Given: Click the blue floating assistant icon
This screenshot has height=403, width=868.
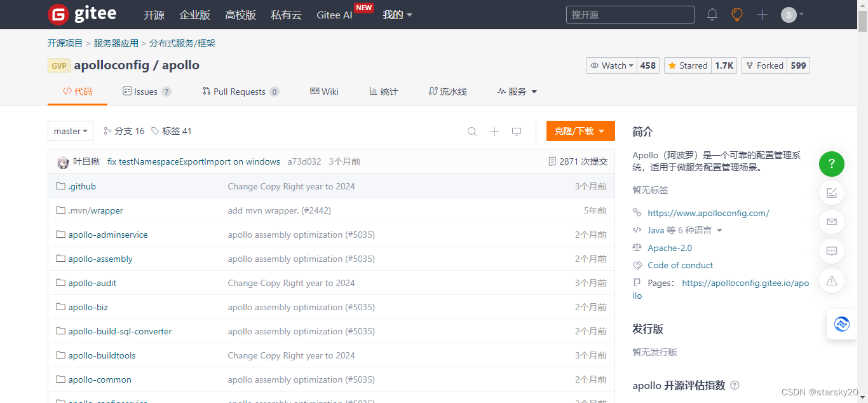Looking at the screenshot, I should 842,324.
